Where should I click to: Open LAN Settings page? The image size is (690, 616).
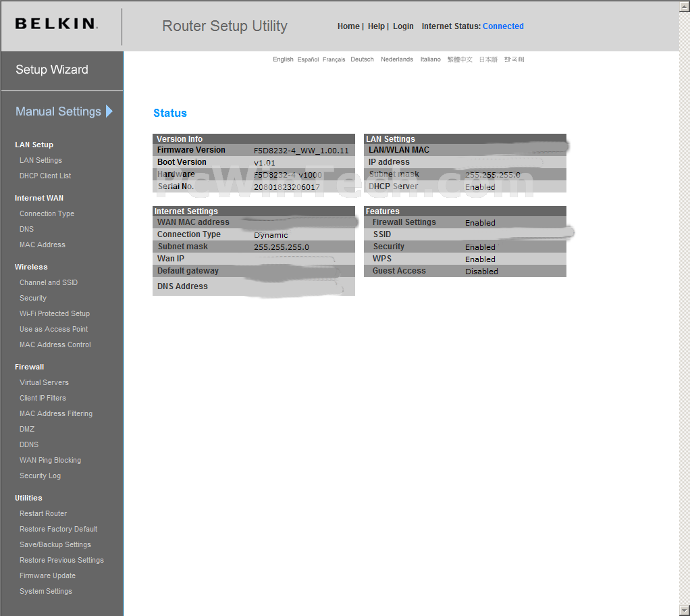pyautogui.click(x=41, y=160)
